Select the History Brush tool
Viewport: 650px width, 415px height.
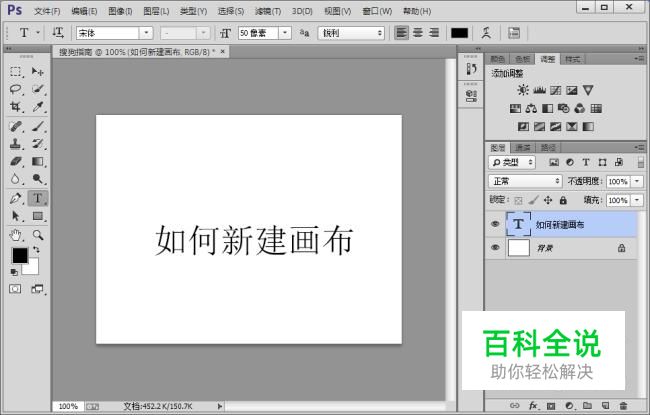pos(38,143)
